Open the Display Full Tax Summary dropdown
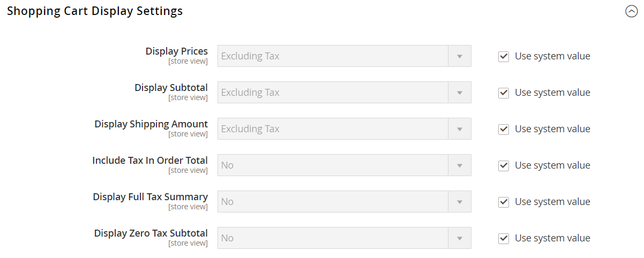Screen dimensions: 644x258 click(x=344, y=202)
